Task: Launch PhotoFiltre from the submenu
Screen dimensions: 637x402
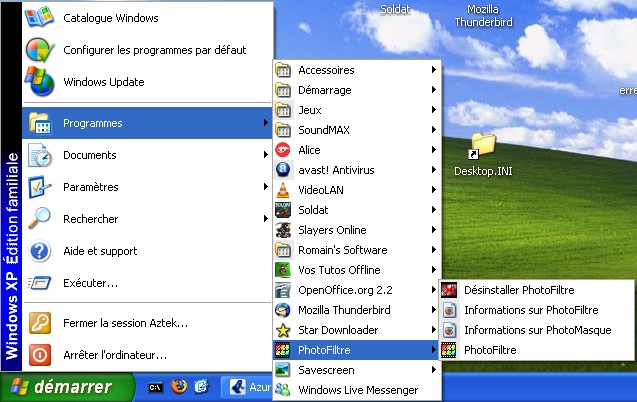Action: click(490, 350)
